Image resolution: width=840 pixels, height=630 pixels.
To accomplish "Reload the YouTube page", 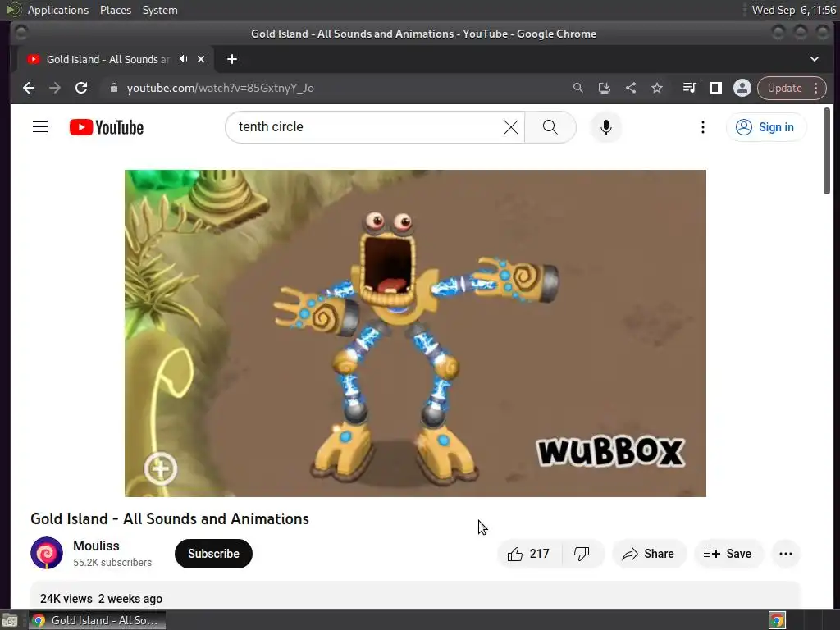I will pos(81,88).
